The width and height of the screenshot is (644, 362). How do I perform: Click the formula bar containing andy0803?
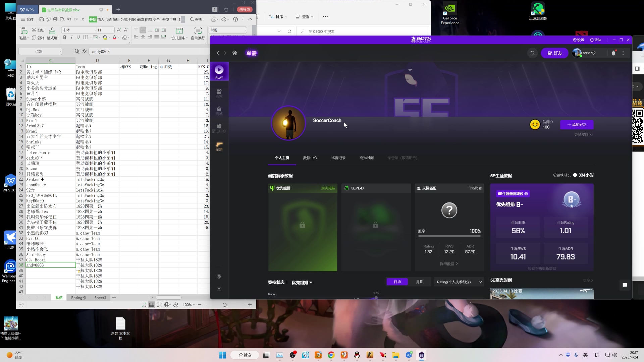click(149, 52)
